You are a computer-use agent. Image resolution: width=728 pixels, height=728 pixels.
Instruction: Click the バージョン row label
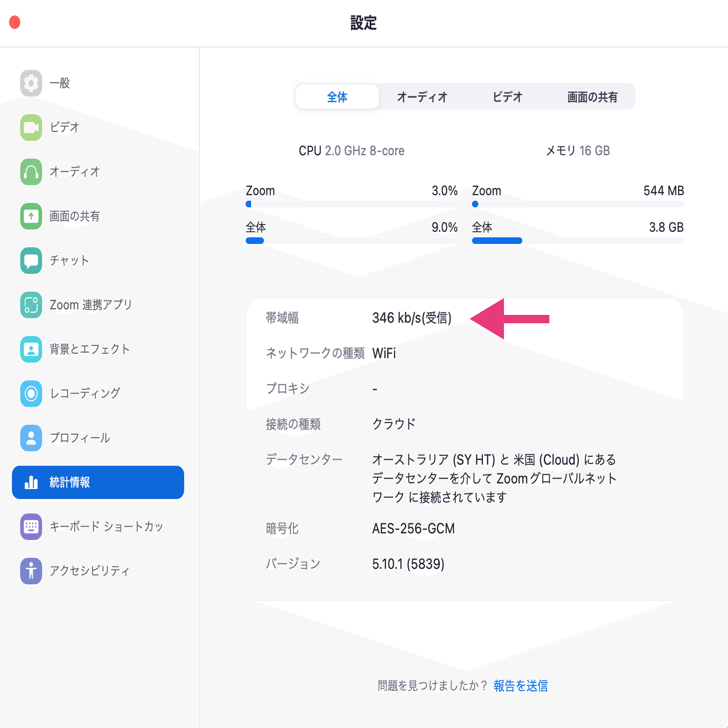click(x=293, y=564)
